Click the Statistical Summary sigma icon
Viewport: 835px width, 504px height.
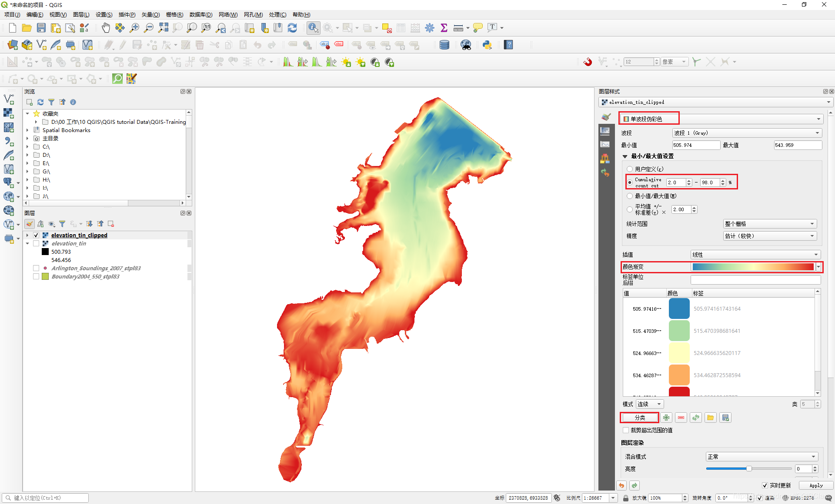tap(444, 28)
